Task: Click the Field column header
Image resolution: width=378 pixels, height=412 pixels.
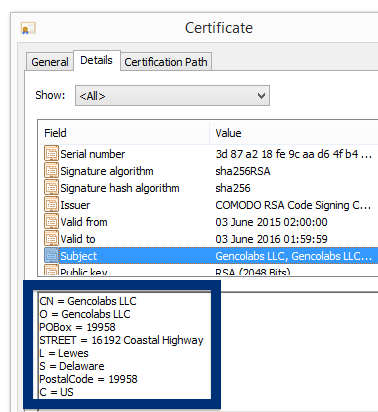Action: pyautogui.click(x=124, y=133)
